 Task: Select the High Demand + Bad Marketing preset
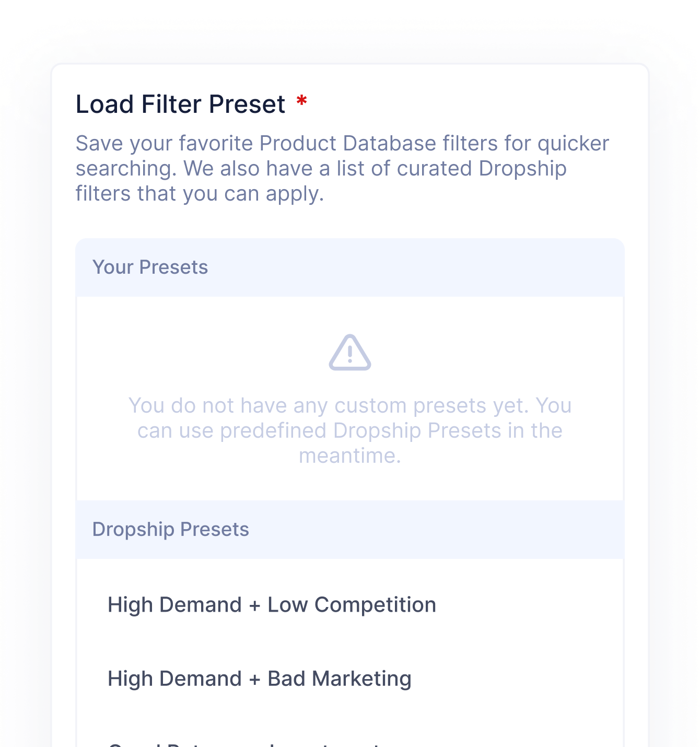(259, 678)
